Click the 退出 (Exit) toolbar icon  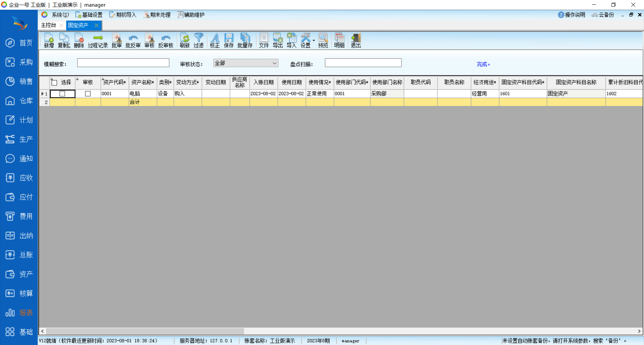356,41
